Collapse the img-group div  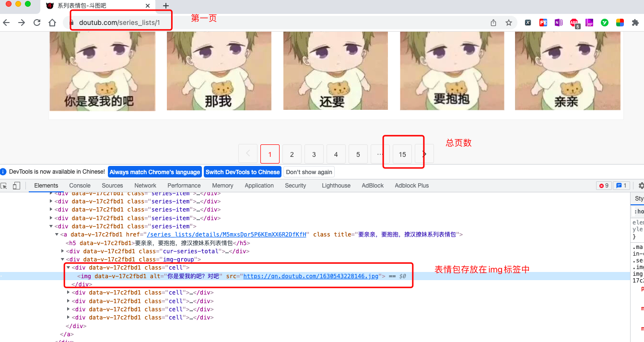pos(63,259)
